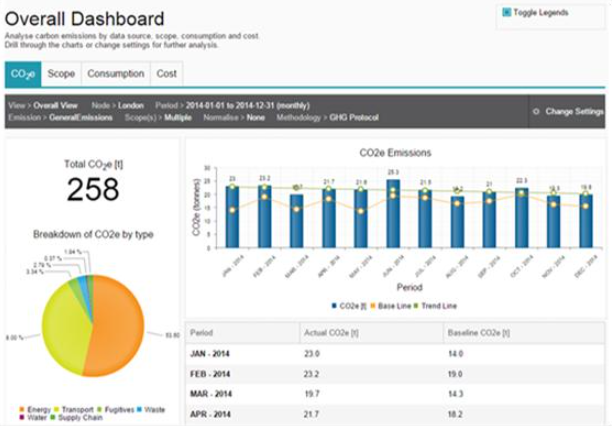This screenshot has width=612, height=426.
Task: Click the JUN - 2014 bar in chart
Action: [x=393, y=215]
